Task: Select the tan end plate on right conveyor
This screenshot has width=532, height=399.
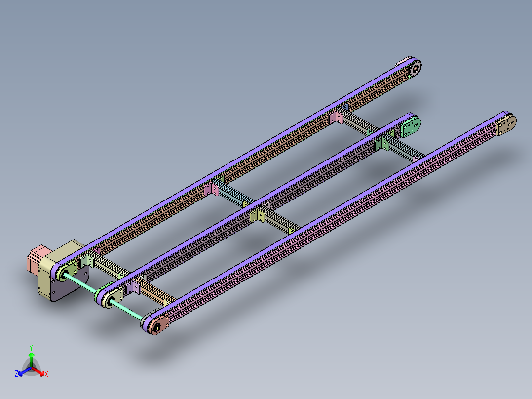Action: (506, 125)
